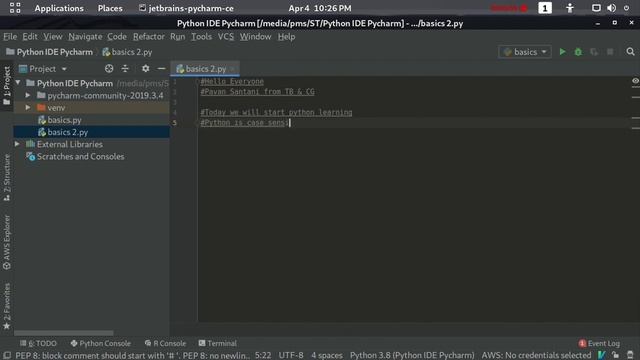The height and width of the screenshot is (360, 640).
Task: Open the Edit menu
Action: (x=30, y=36)
